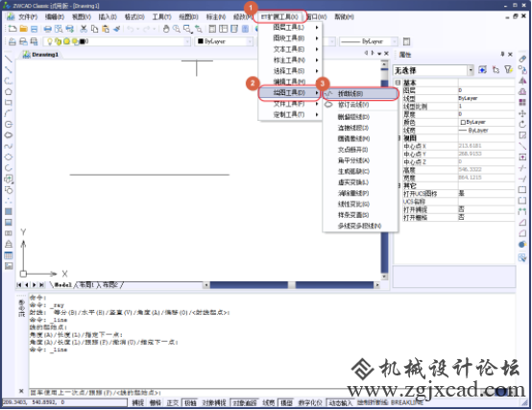Screen dimensions: 532x410
Task: Expand the 定制工具 submenu
Action: pos(290,114)
